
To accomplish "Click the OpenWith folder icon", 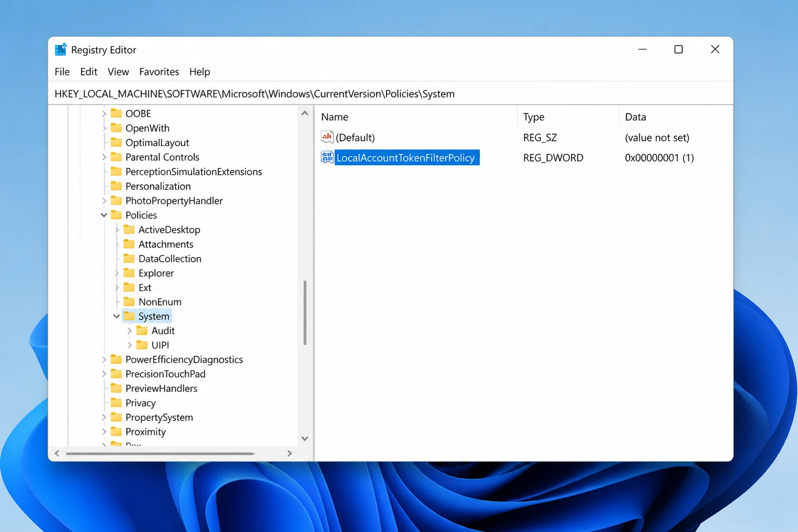I will tap(116, 128).
